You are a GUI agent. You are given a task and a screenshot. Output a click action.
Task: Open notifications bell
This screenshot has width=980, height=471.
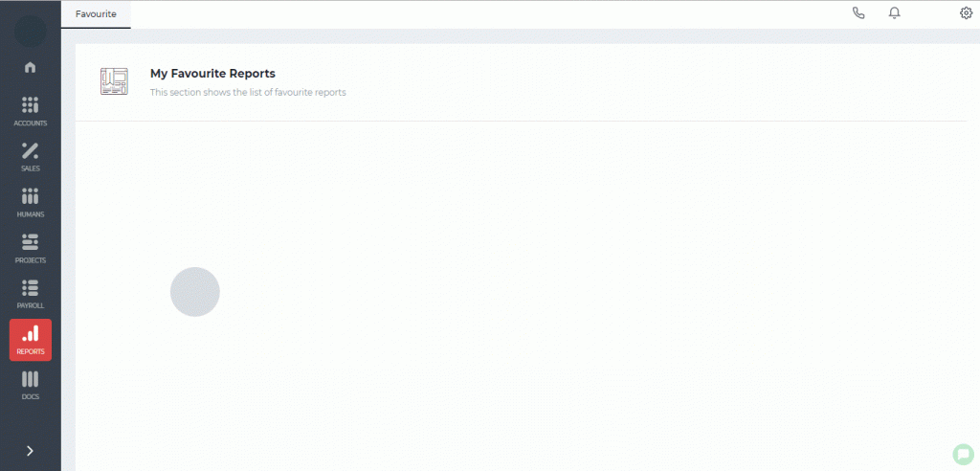(895, 13)
